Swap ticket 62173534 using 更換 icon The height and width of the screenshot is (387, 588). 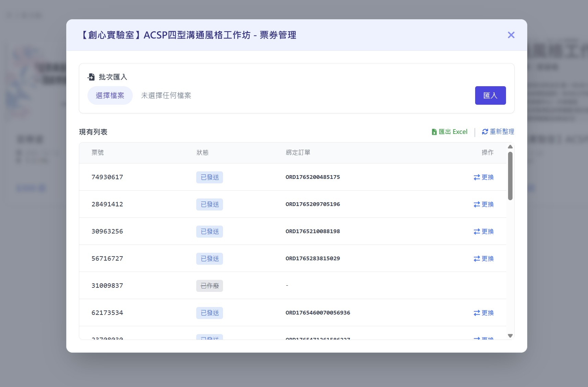477,313
